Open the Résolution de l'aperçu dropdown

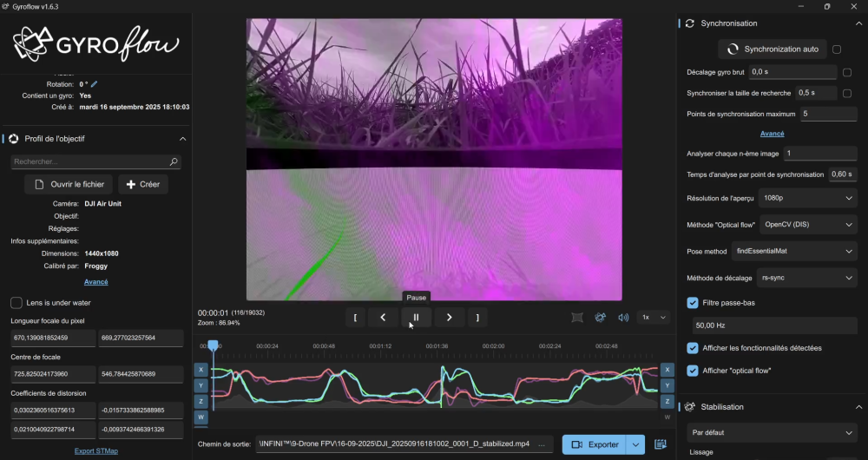807,199
